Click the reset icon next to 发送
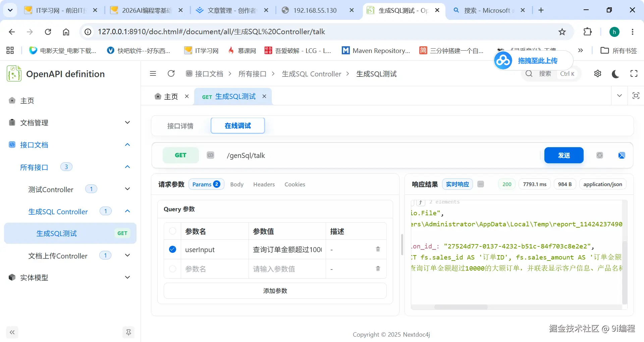 coord(600,155)
